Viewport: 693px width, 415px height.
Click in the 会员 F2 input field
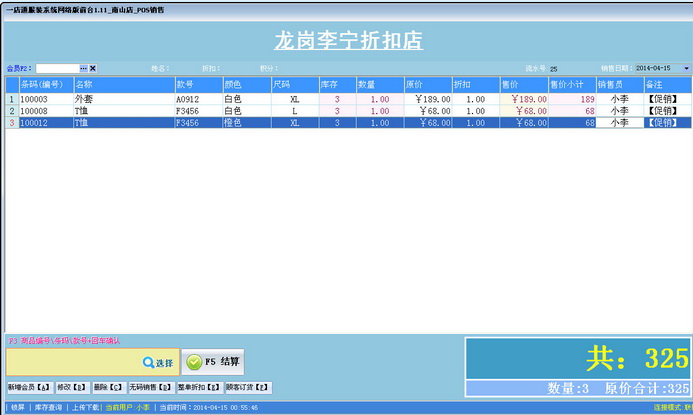[57, 68]
